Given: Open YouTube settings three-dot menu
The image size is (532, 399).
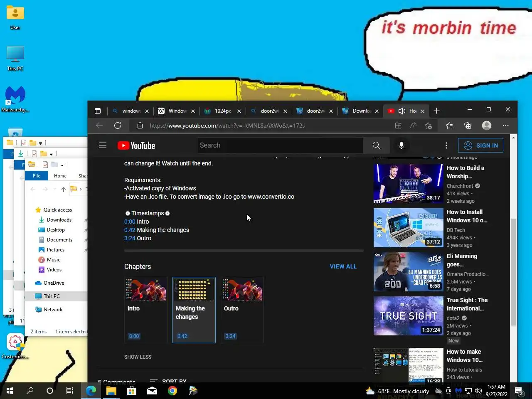Looking at the screenshot, I should [446, 145].
